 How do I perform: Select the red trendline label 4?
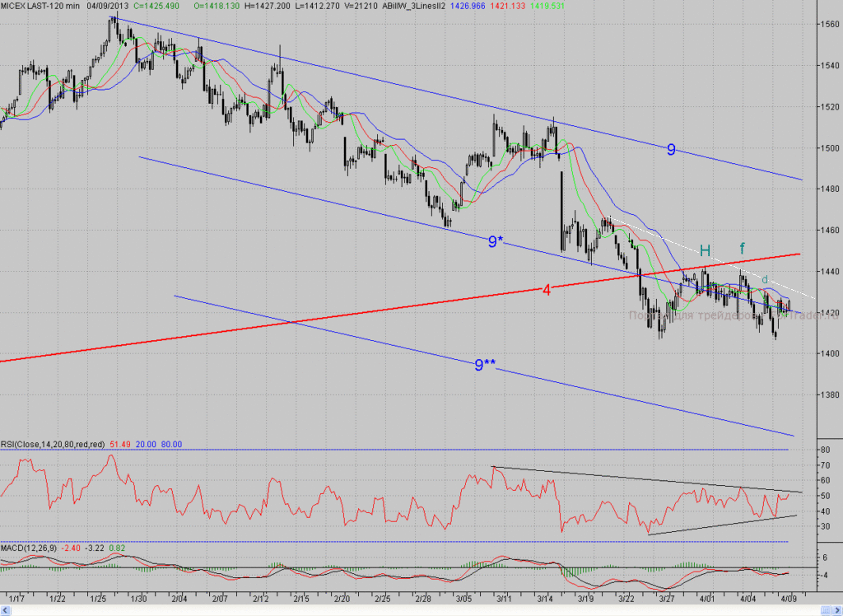(x=547, y=291)
